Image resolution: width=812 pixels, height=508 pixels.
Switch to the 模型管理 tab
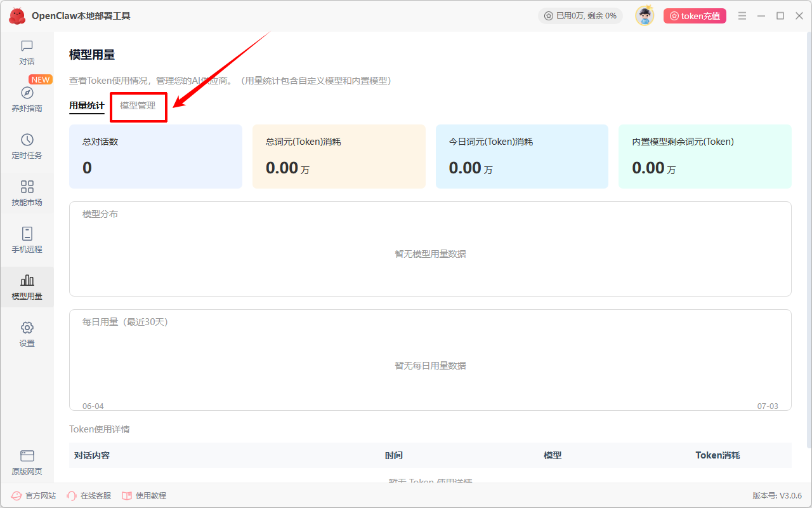click(x=138, y=105)
